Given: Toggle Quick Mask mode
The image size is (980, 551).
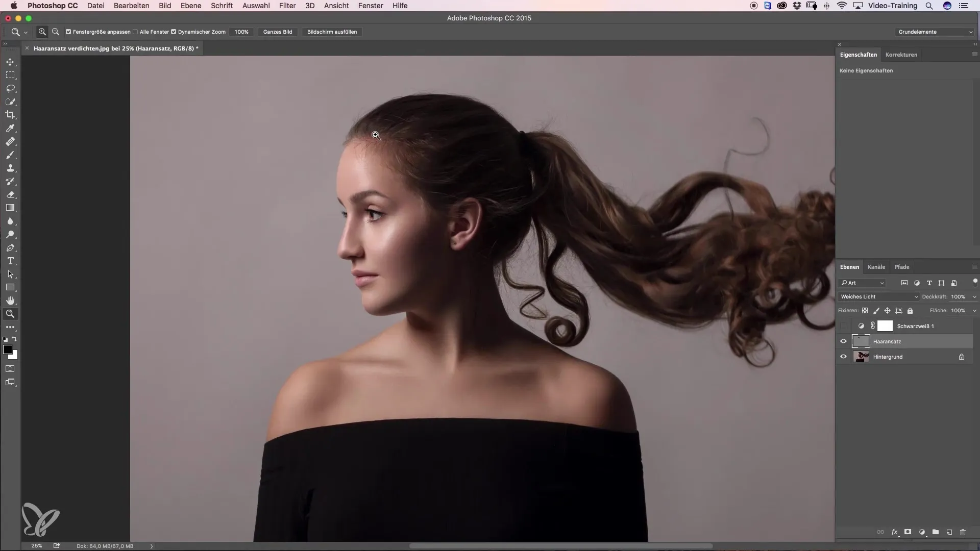Looking at the screenshot, I should pyautogui.click(x=10, y=368).
